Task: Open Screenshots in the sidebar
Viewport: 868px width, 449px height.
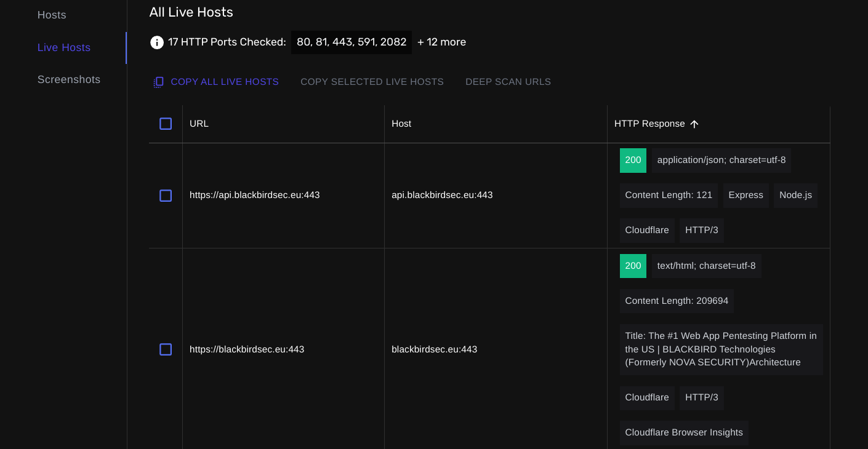Action: coord(69,79)
